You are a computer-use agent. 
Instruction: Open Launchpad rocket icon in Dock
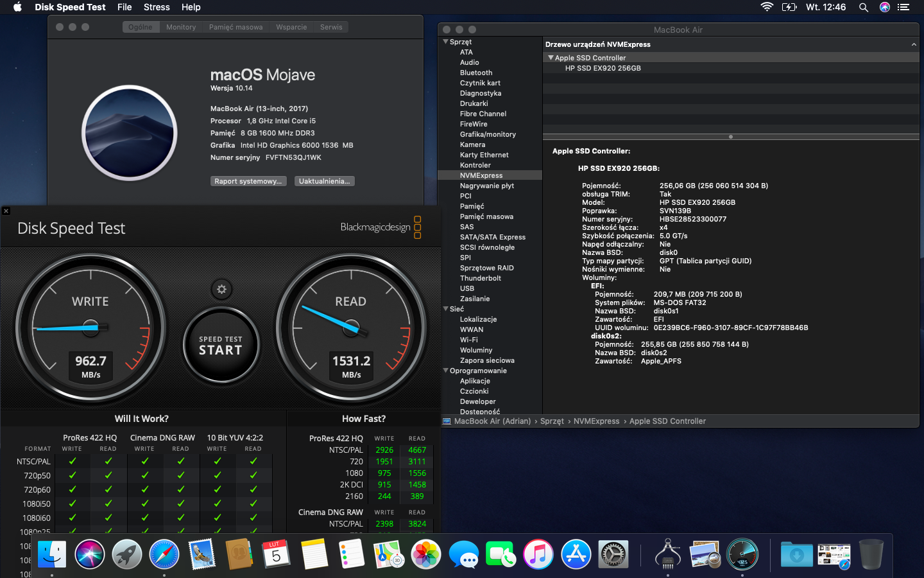click(x=127, y=554)
